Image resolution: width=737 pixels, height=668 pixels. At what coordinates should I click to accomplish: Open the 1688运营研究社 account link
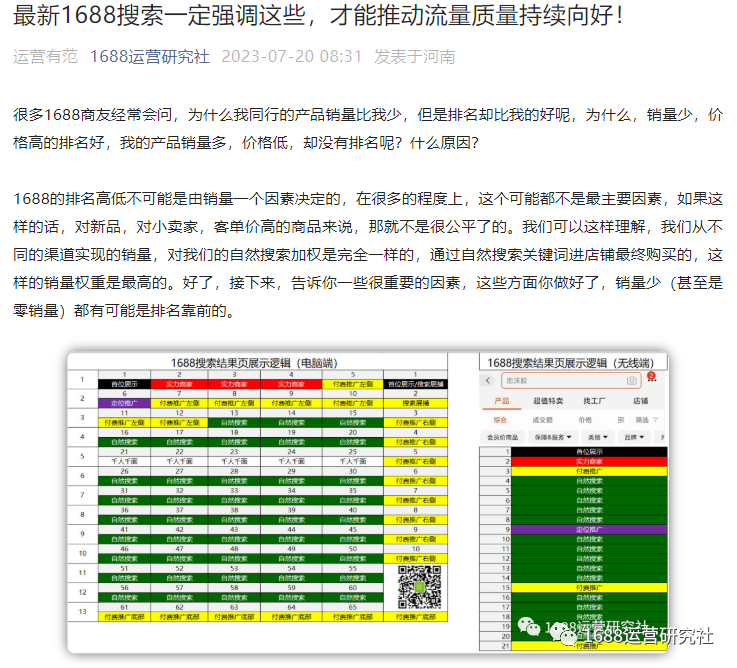pyautogui.click(x=149, y=56)
